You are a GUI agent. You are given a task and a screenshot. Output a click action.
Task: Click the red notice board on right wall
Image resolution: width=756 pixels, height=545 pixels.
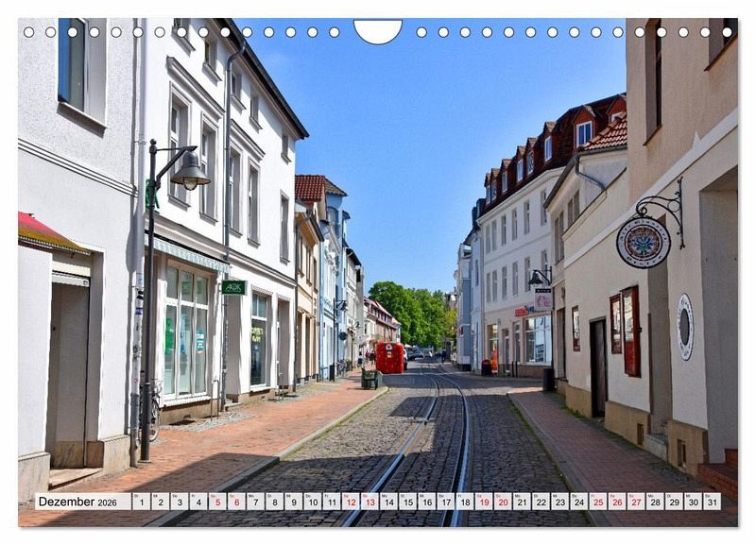tap(630, 332)
